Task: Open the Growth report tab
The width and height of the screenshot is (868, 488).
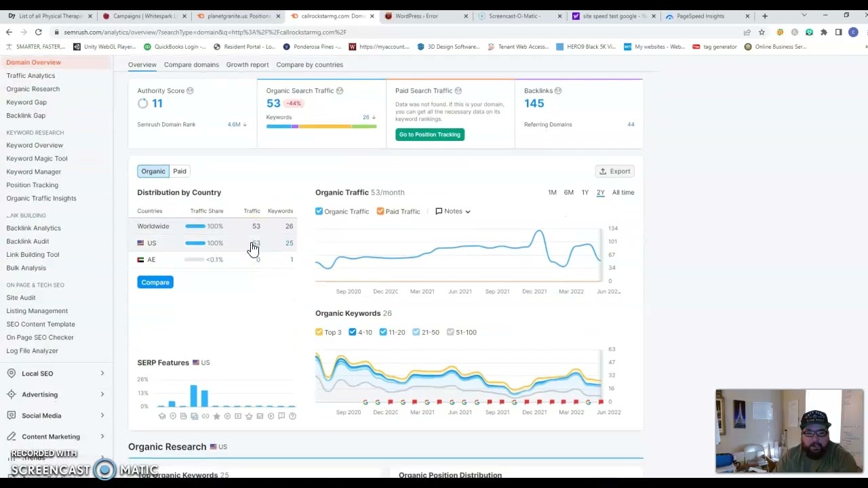Action: 247,64
